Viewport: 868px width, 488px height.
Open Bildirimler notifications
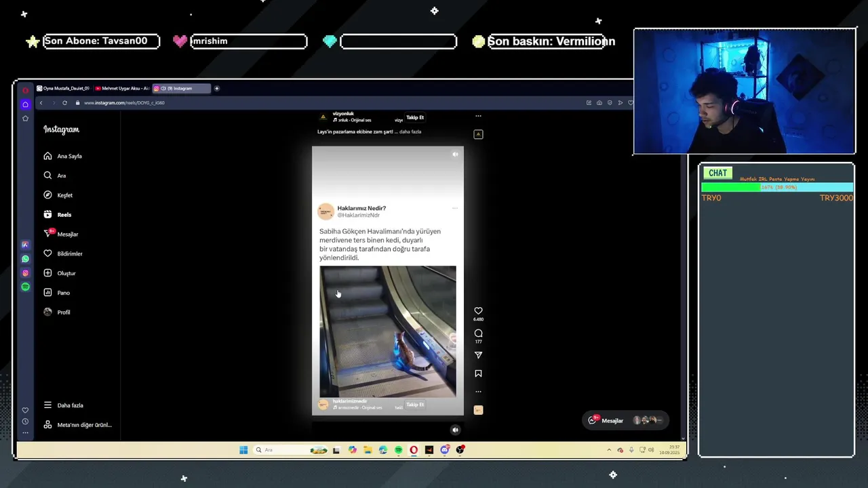click(62, 253)
